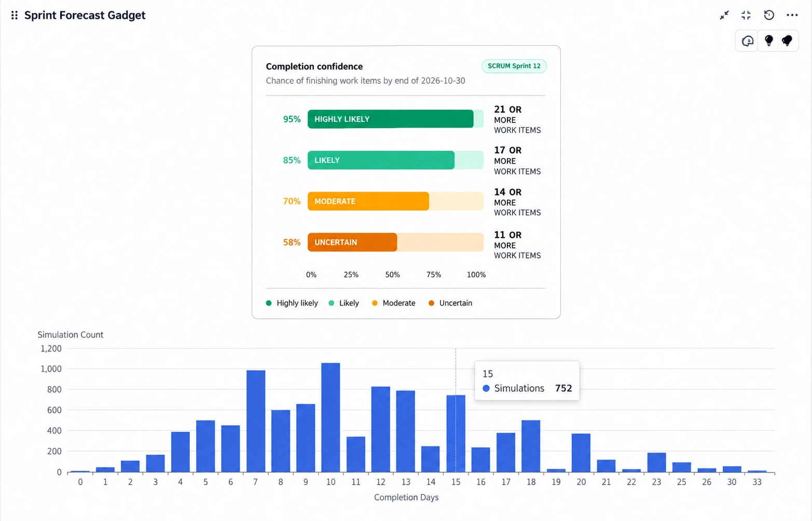Toggle the Likely legend item
Image resolution: width=812 pixels, height=521 pixels.
point(343,303)
